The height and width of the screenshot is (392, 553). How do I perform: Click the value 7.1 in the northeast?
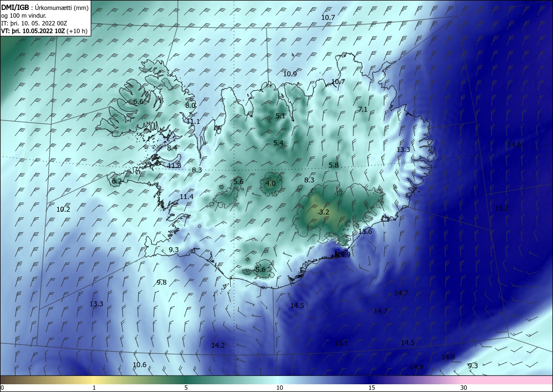[363, 109]
